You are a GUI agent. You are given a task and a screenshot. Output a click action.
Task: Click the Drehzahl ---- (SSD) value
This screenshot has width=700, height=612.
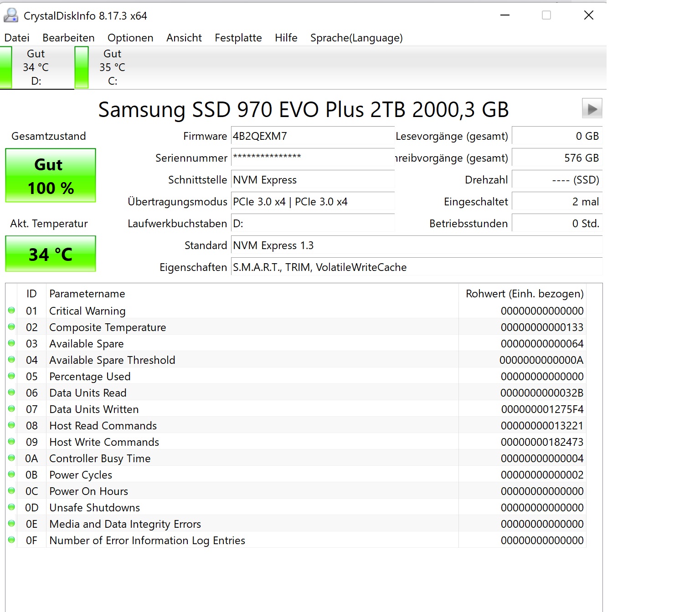[x=557, y=179]
